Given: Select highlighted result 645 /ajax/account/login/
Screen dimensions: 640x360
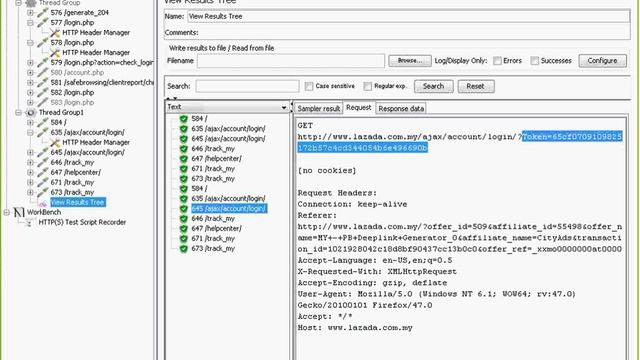Looking at the screenshot, I should tap(229, 209).
